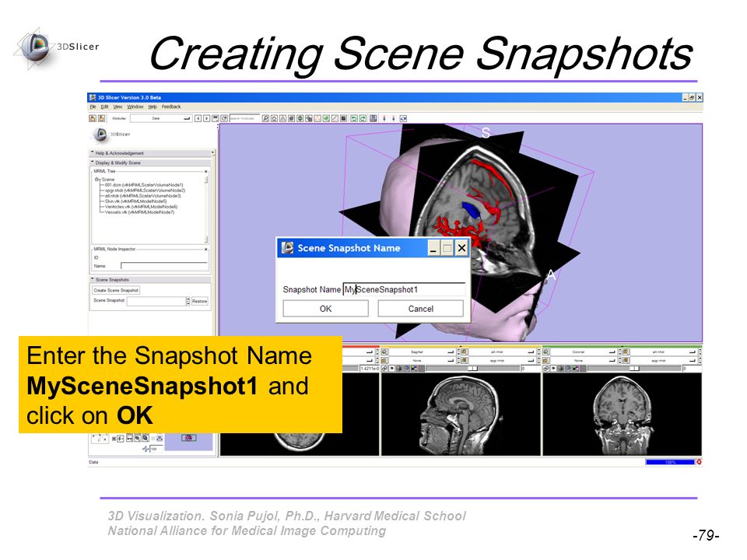Open the Help menu
747x560 pixels.
(153, 107)
